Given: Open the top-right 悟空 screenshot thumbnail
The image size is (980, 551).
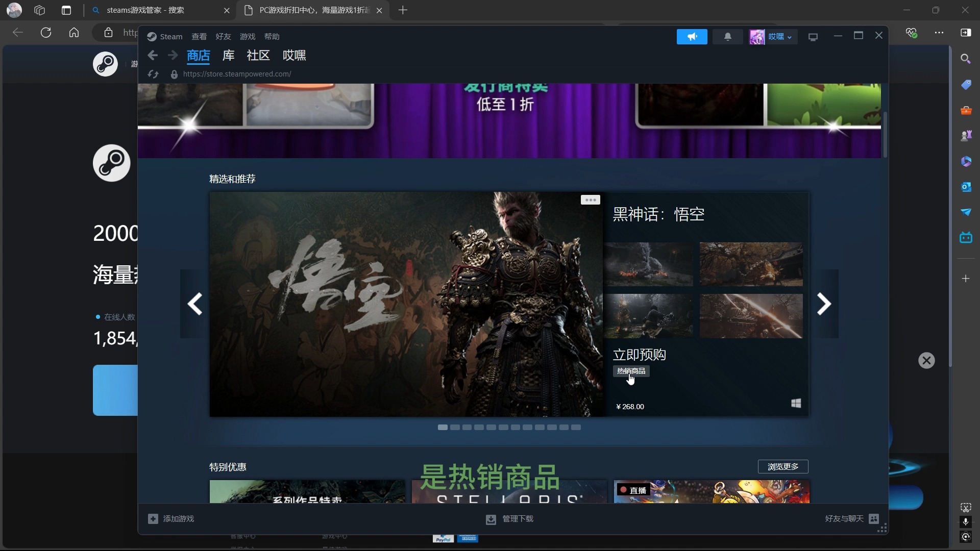Looking at the screenshot, I should pos(751,264).
